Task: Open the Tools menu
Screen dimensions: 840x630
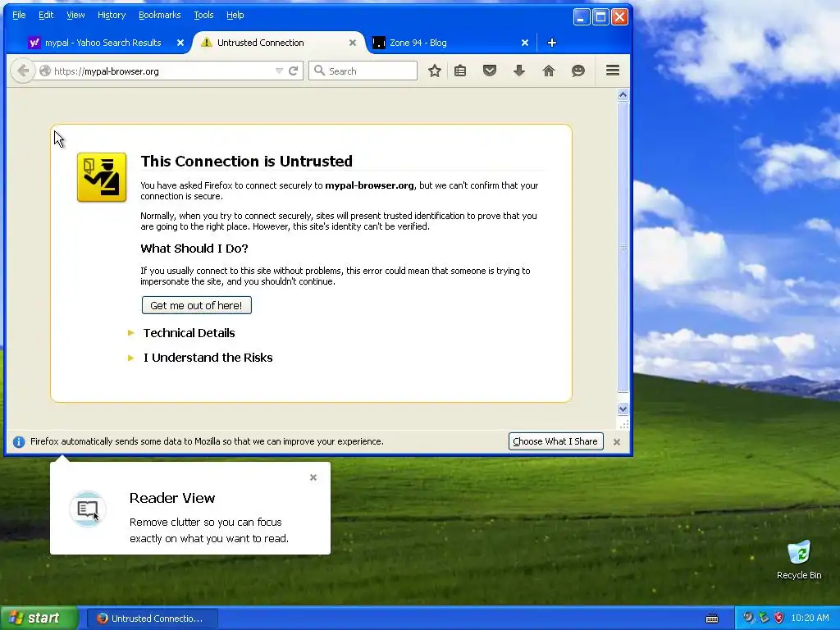Action: pos(203,15)
